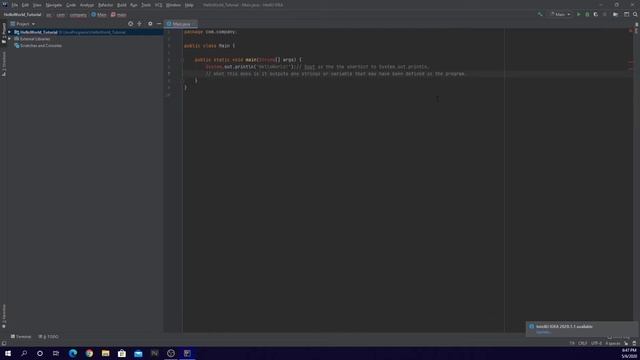Open the Navigate menu

(x=53, y=5)
